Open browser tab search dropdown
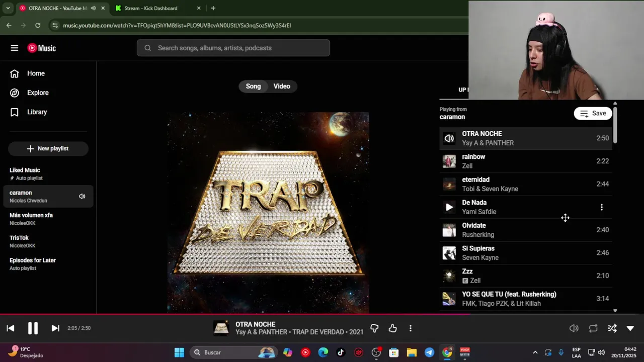The width and height of the screenshot is (644, 362). 8,8
